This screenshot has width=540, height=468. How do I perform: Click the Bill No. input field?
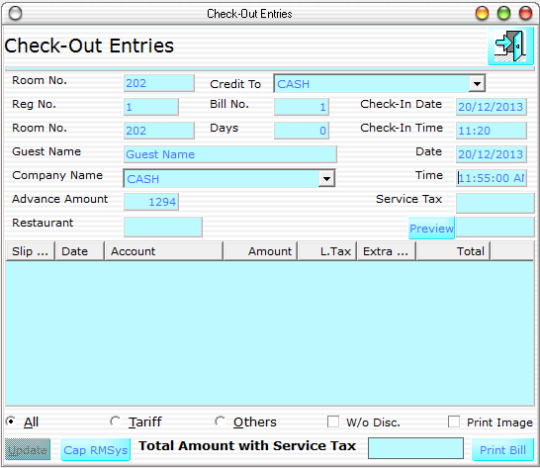[x=301, y=107]
